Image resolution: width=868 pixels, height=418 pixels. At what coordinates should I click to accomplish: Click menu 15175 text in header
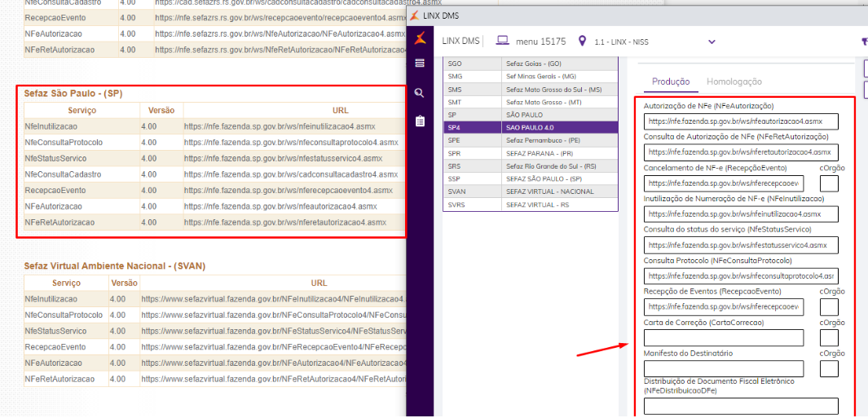click(x=541, y=42)
